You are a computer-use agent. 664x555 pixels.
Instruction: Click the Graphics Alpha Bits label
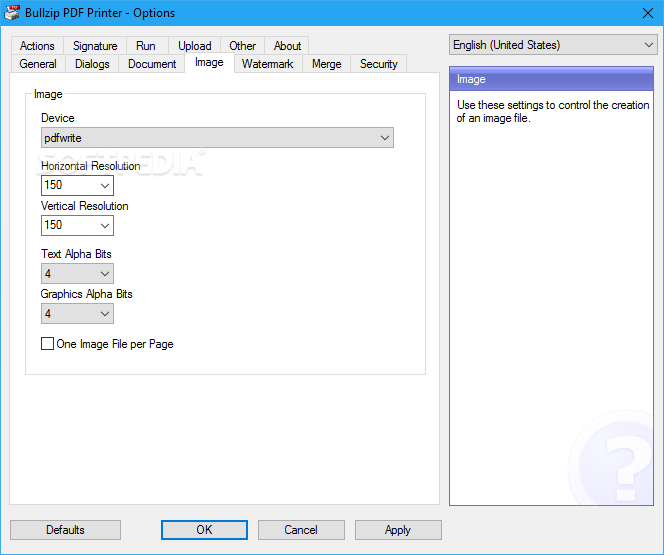click(x=86, y=294)
